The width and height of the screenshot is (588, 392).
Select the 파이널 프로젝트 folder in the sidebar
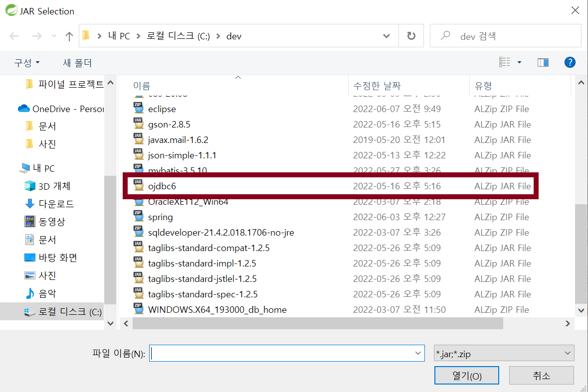(65, 84)
